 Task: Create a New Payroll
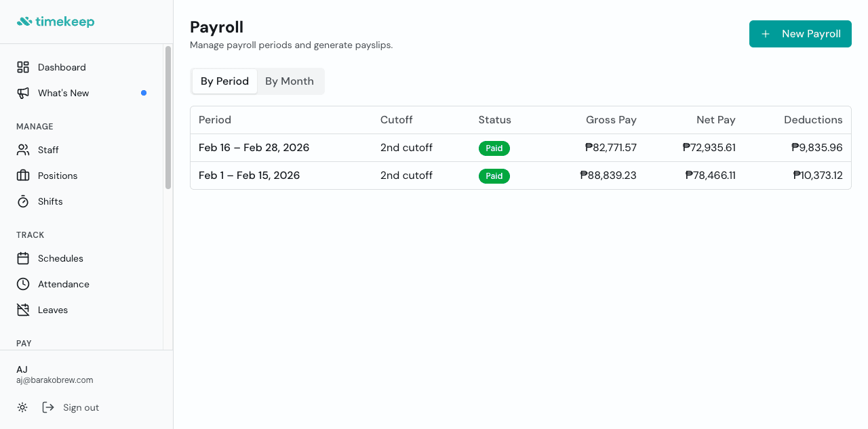point(800,33)
